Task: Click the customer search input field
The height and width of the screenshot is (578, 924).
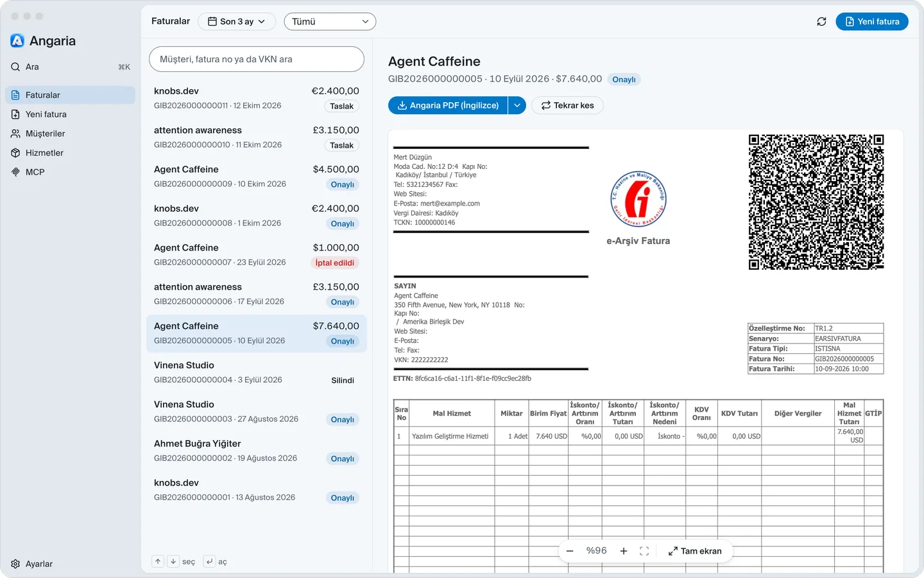Action: click(257, 59)
